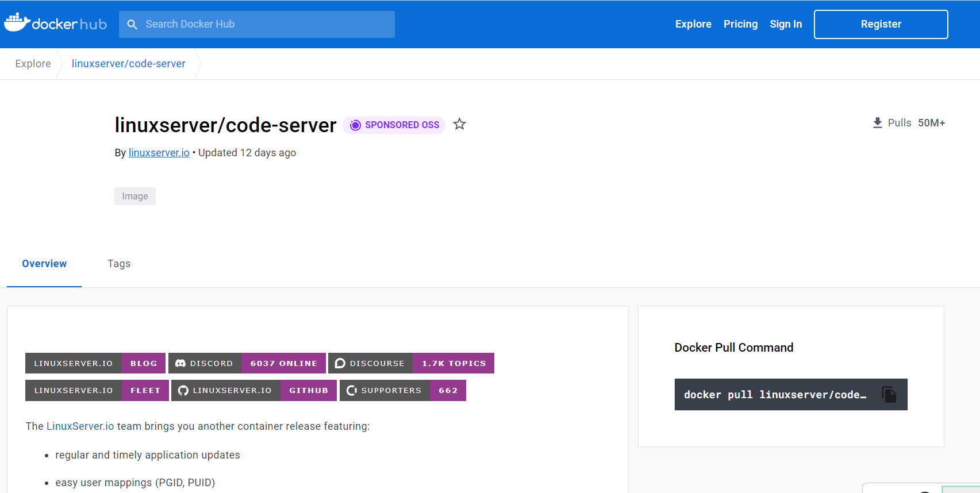Focus the Search Docker Hub field
The width and height of the screenshot is (980, 493).
click(x=264, y=24)
